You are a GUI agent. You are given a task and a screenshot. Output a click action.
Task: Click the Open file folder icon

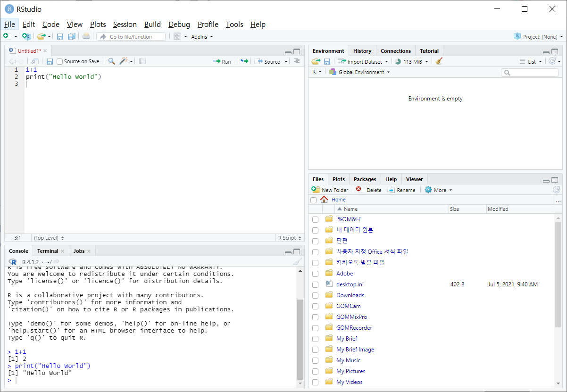pyautogui.click(x=41, y=36)
